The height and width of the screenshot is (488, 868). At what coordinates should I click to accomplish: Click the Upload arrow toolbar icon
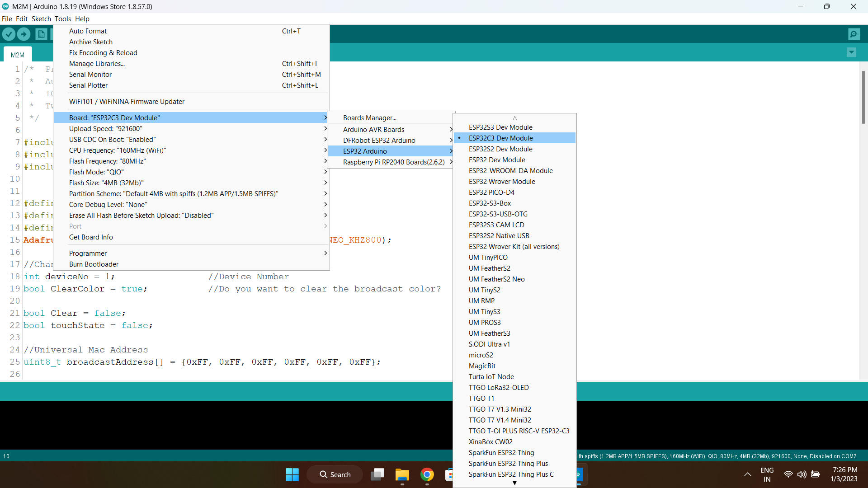[x=24, y=34]
